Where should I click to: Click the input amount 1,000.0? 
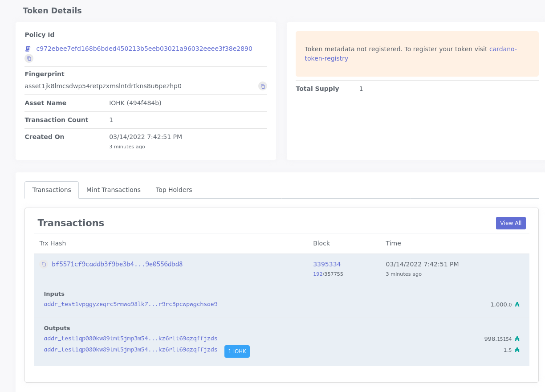[501, 305]
